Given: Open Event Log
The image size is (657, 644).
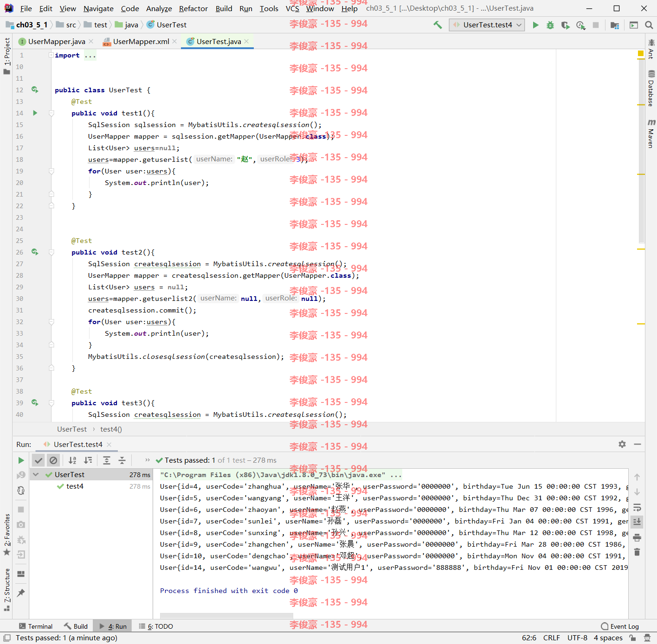Looking at the screenshot, I should point(620,626).
